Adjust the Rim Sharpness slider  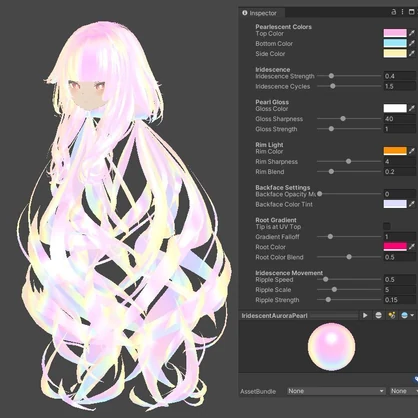[x=349, y=161]
